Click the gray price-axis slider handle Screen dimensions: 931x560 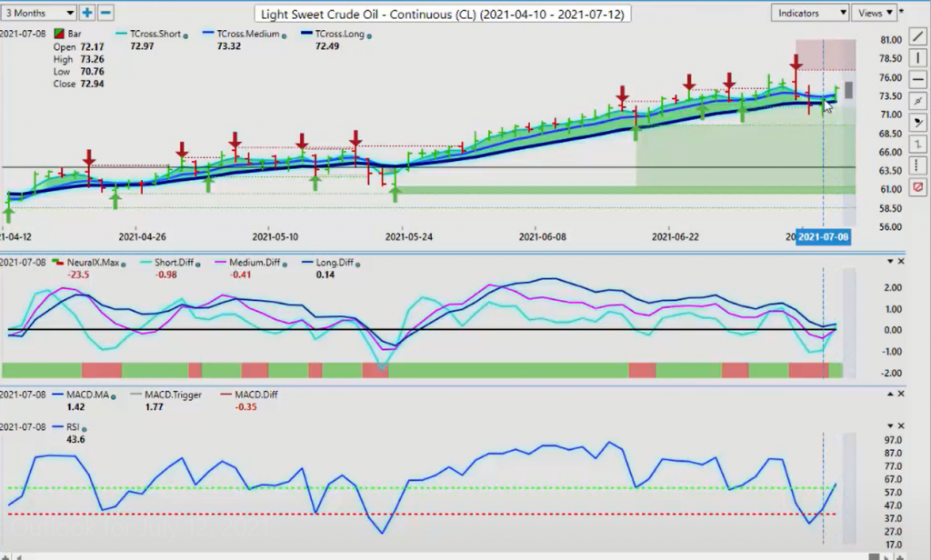click(x=849, y=90)
